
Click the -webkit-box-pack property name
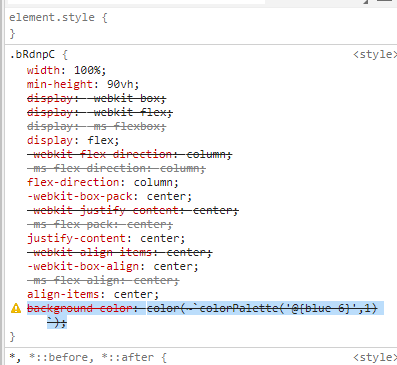click(80, 196)
